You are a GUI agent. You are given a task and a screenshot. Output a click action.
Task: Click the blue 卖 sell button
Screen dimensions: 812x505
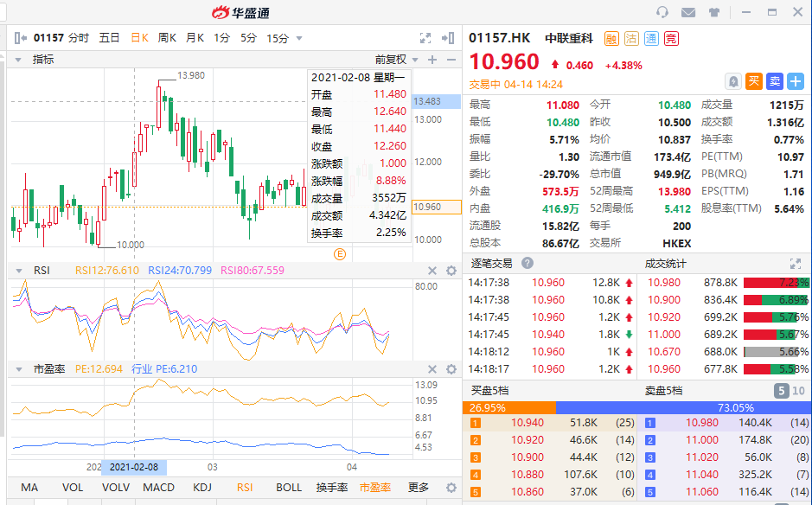pyautogui.click(x=775, y=81)
